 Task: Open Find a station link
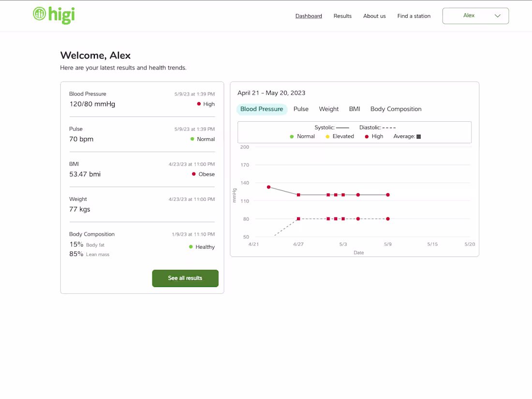click(x=414, y=16)
